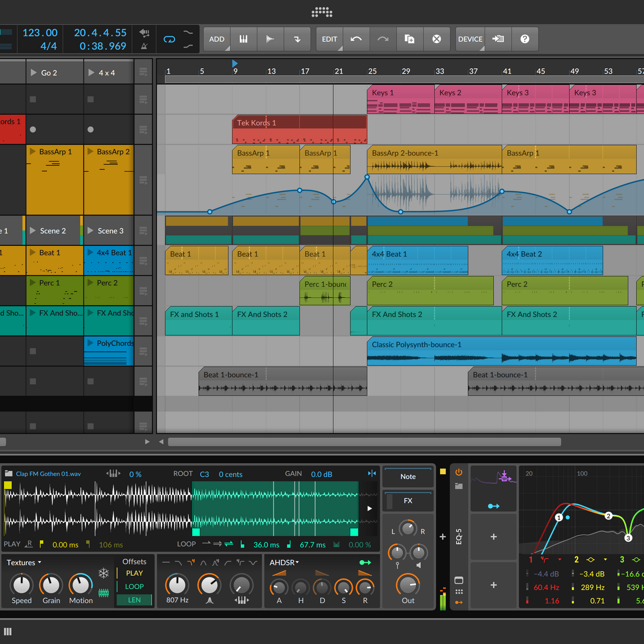Viewport: 644px width, 644px height.
Task: Select the orange low-pass 4-pole filter shape
Action: coord(191,562)
